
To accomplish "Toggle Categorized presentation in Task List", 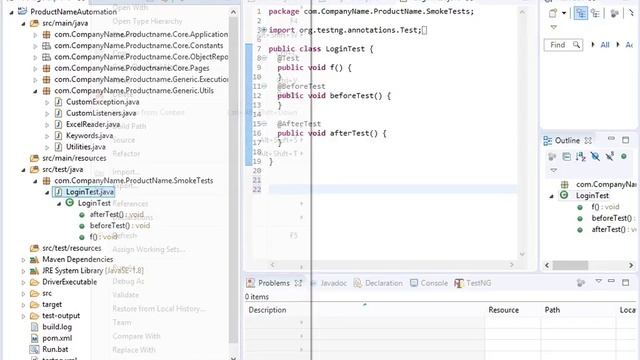I will pyautogui.click(x=580, y=13).
